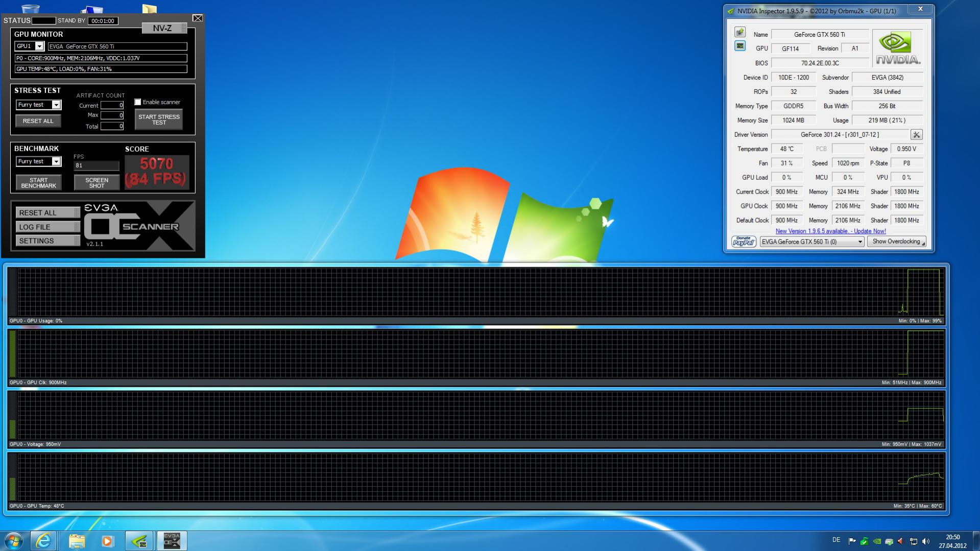The width and height of the screenshot is (980, 551).
Task: Click the upload icon beside Name in NVIDIA Inspector
Action: tap(740, 32)
